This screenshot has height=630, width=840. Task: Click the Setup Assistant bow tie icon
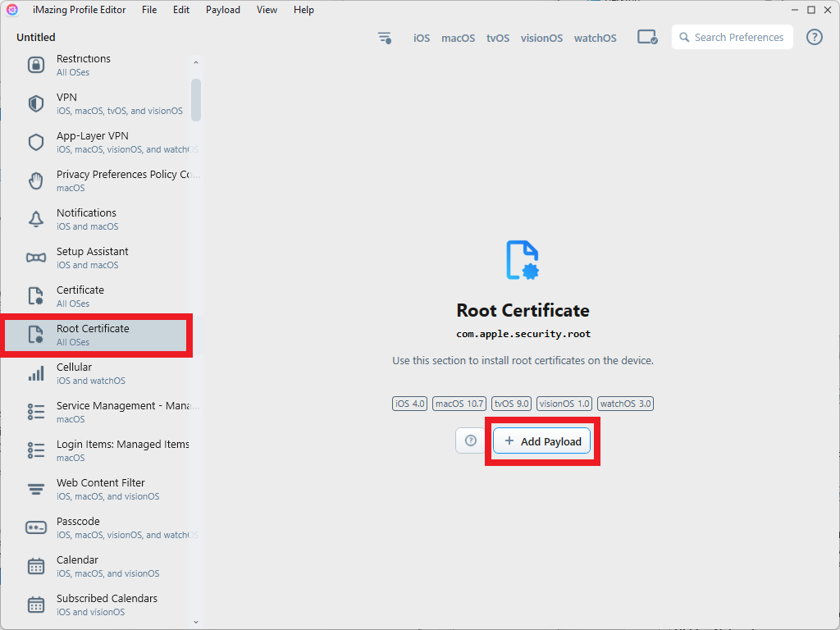[x=36, y=258]
